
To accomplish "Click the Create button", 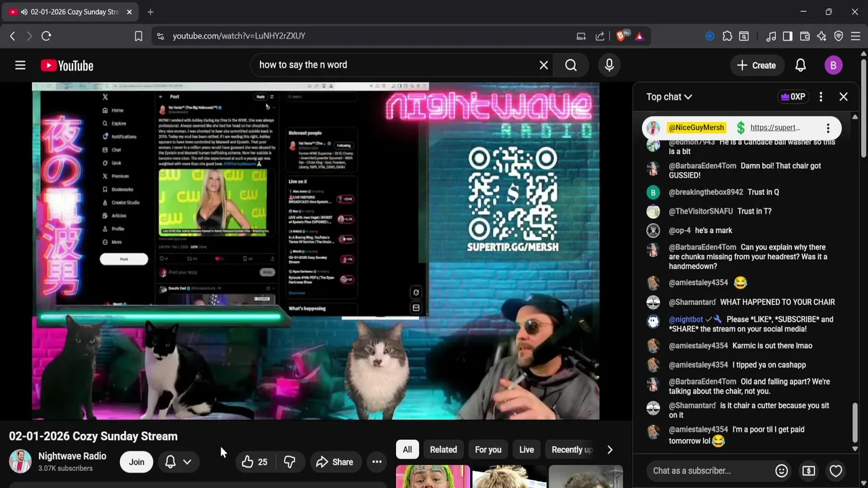I will click(x=756, y=65).
